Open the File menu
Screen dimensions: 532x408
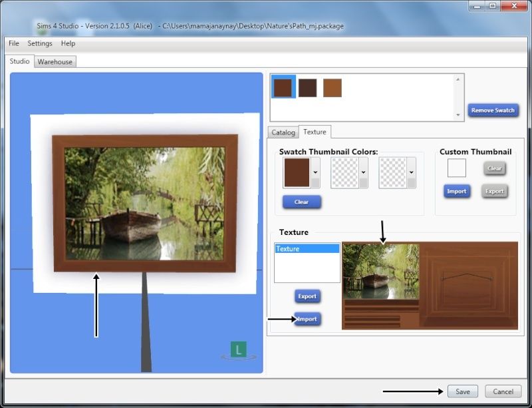14,43
